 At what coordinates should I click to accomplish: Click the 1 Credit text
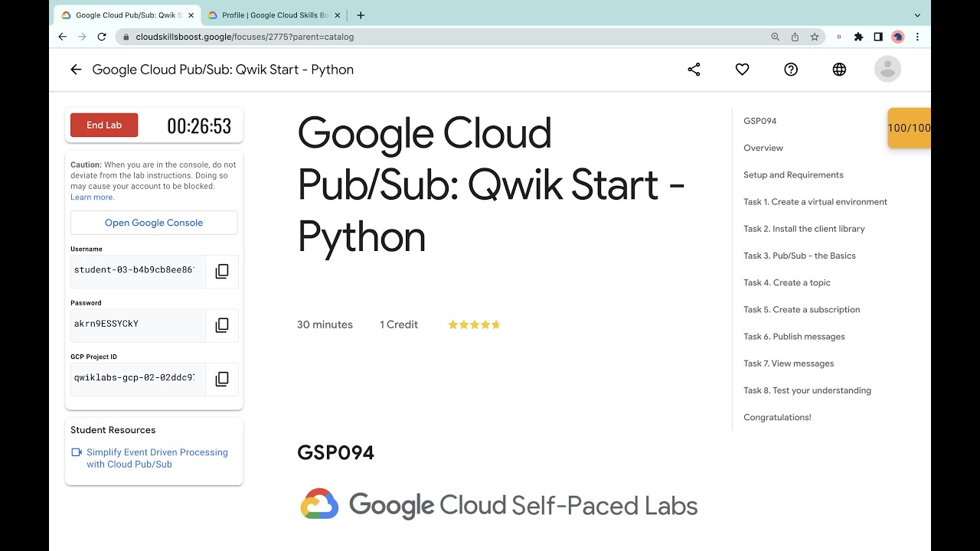tap(399, 324)
